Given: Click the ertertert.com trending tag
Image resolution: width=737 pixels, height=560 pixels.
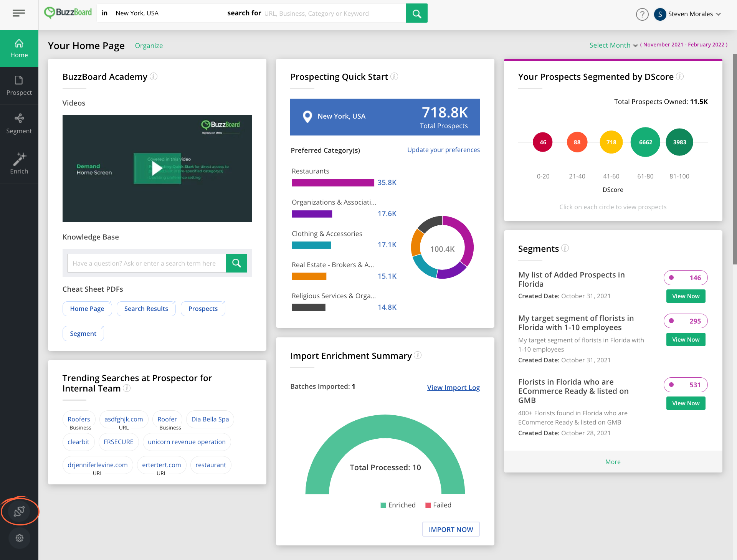Looking at the screenshot, I should point(161,465).
